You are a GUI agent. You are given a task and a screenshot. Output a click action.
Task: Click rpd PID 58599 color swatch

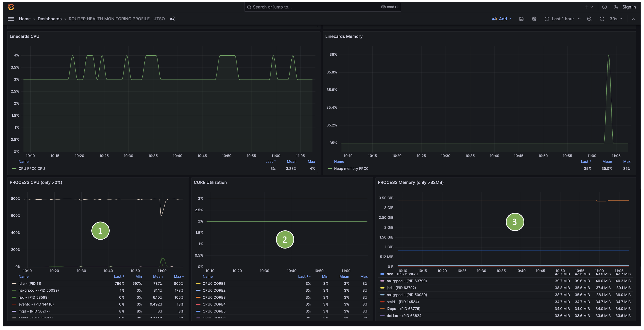click(14, 298)
